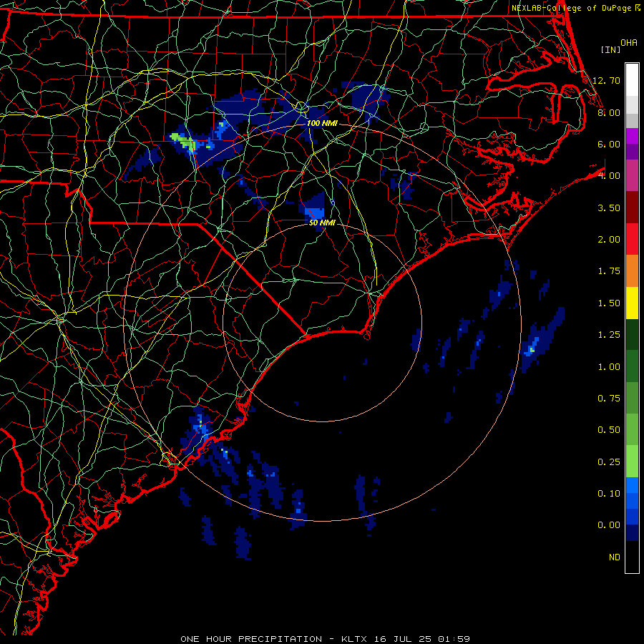Select the 0.25 legend value
The width and height of the screenshot is (644, 644).
pos(609,462)
